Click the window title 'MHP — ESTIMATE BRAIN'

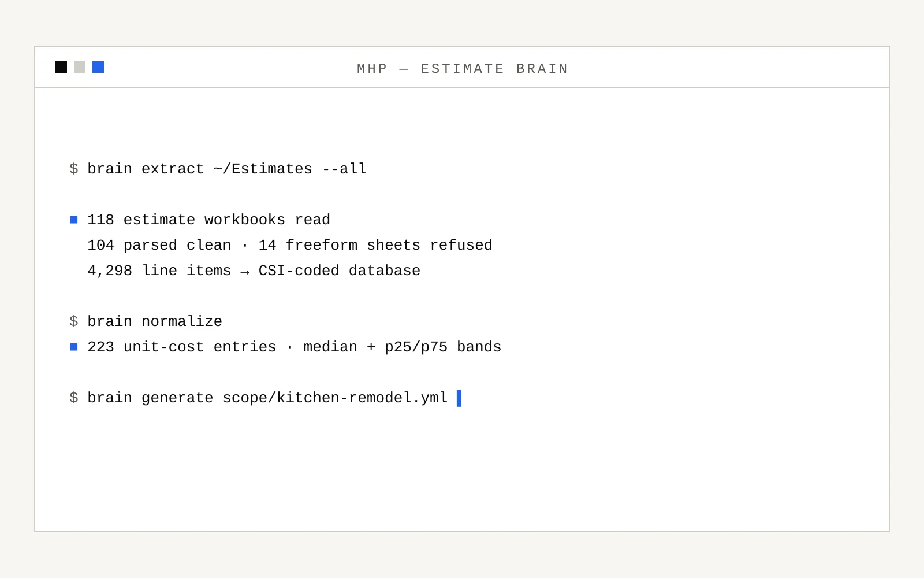tap(463, 68)
